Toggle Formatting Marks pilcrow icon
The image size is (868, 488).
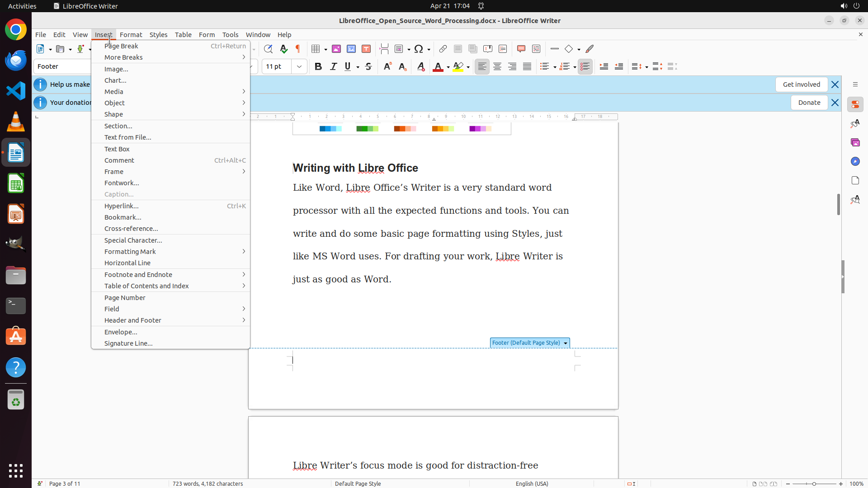pos(298,49)
